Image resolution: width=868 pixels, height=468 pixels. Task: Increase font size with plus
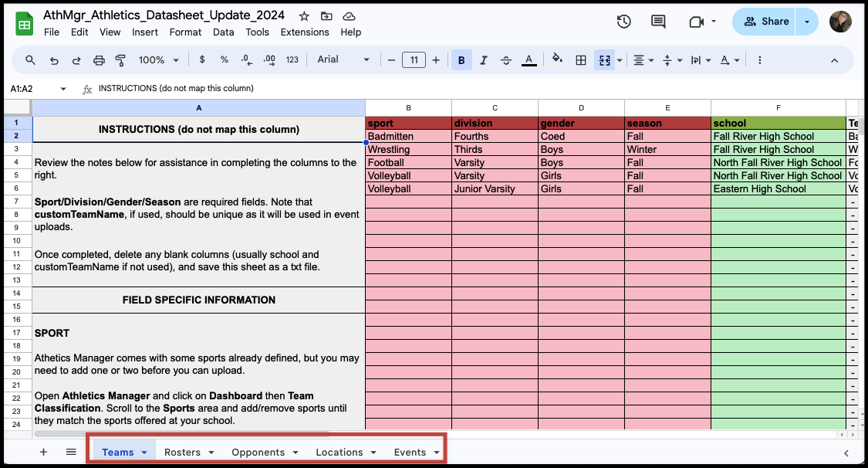click(x=436, y=59)
